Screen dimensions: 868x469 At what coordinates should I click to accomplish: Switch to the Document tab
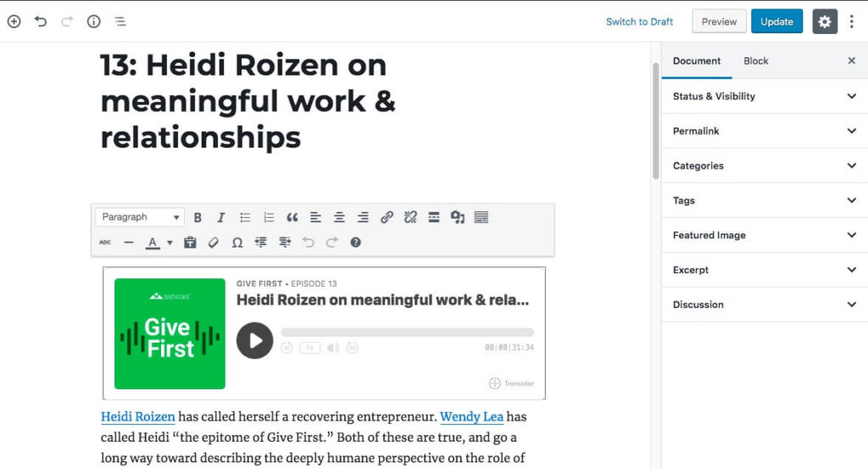(697, 61)
